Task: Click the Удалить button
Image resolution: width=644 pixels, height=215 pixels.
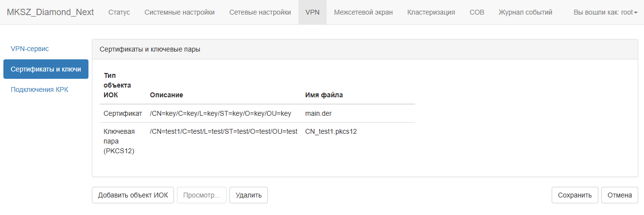Action: coord(248,195)
